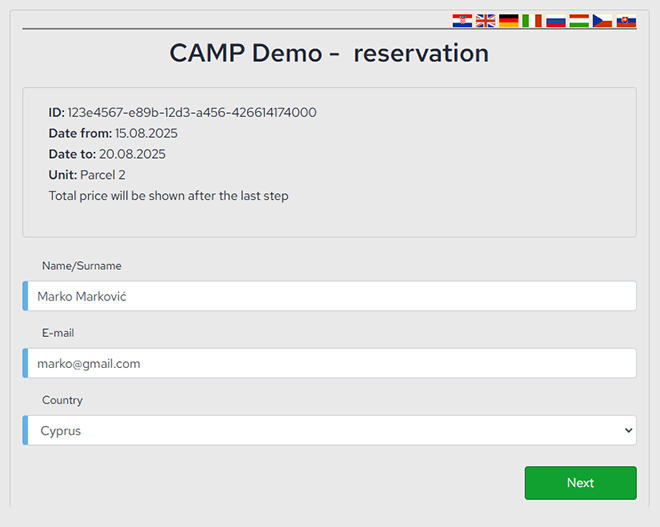Click the Name/Surname field label
The height and width of the screenshot is (527, 660).
tap(82, 266)
